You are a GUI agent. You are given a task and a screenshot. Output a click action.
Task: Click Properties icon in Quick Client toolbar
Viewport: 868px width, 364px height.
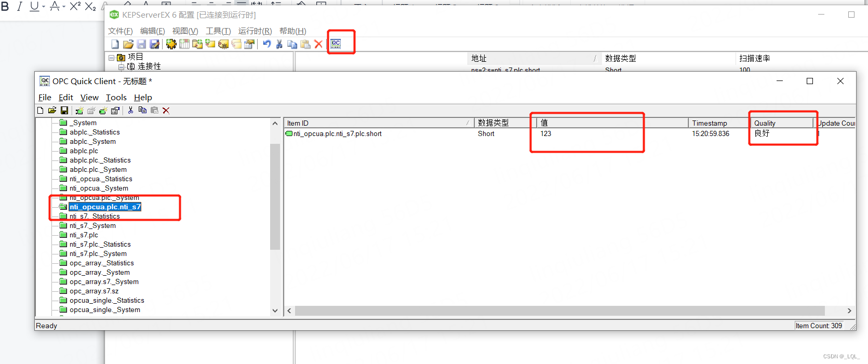pyautogui.click(x=115, y=110)
